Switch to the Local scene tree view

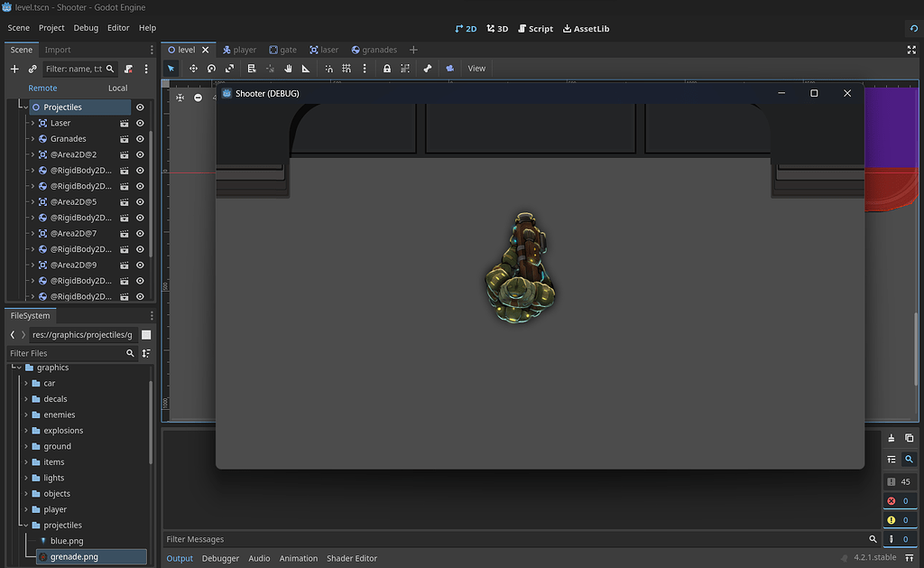click(x=117, y=88)
